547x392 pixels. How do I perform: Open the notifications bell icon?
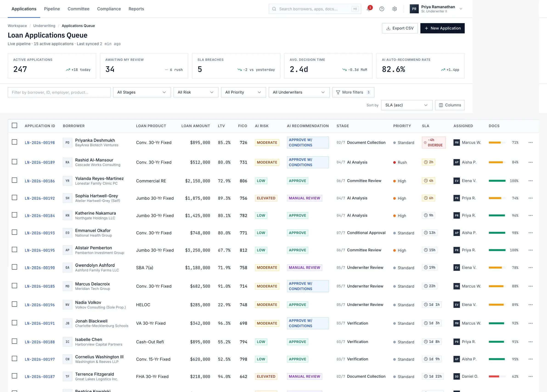(x=369, y=9)
